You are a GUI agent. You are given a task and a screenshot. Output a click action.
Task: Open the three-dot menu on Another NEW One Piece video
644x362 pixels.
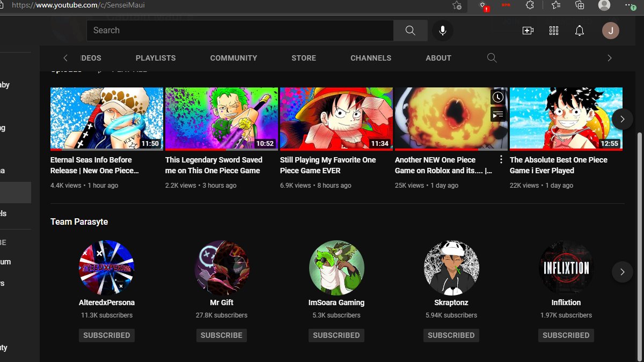point(501,159)
